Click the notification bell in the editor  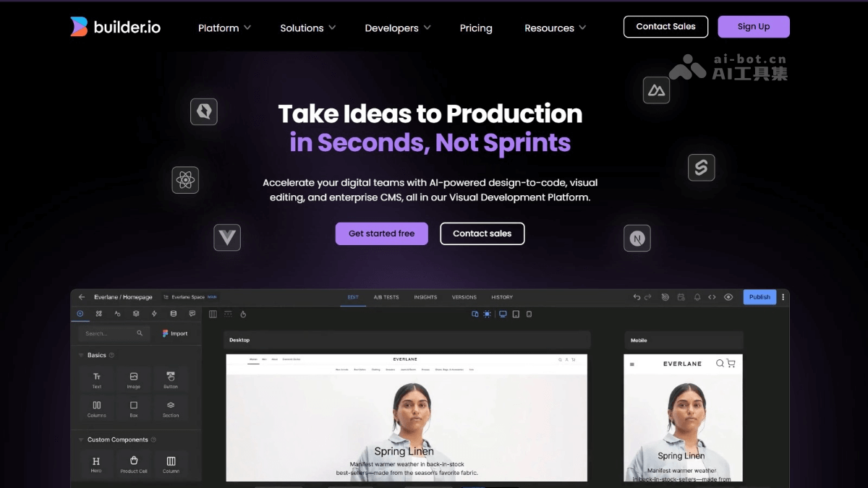tap(697, 297)
